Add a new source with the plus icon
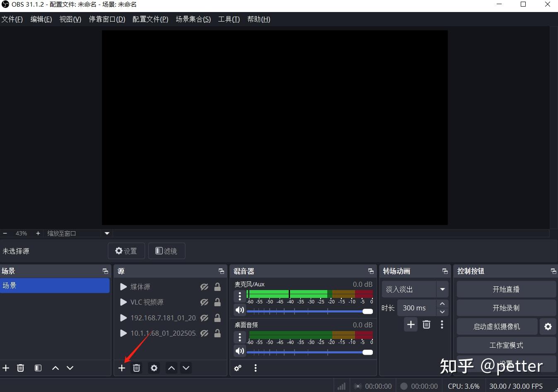The width and height of the screenshot is (558, 392). pyautogui.click(x=122, y=368)
